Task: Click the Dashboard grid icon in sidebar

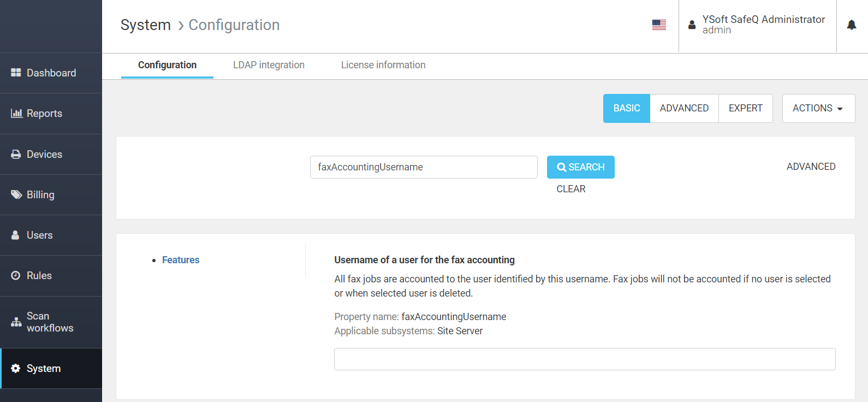Action: (x=16, y=73)
